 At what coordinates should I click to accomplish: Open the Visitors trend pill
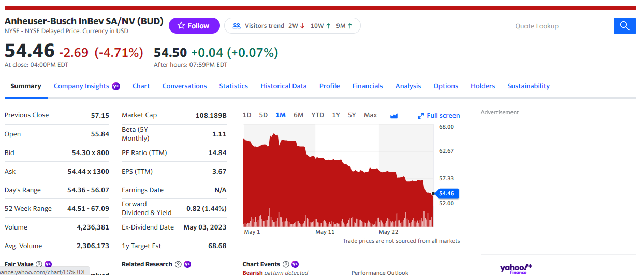coord(292,26)
